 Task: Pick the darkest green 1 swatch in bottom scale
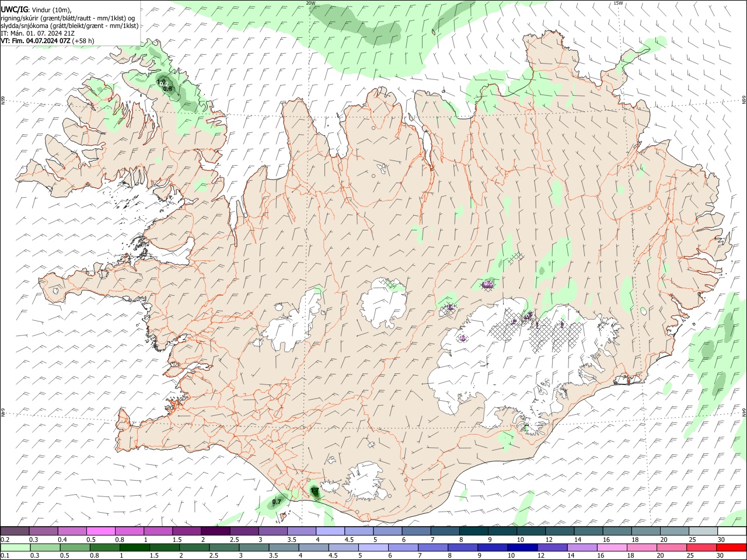pos(134,548)
